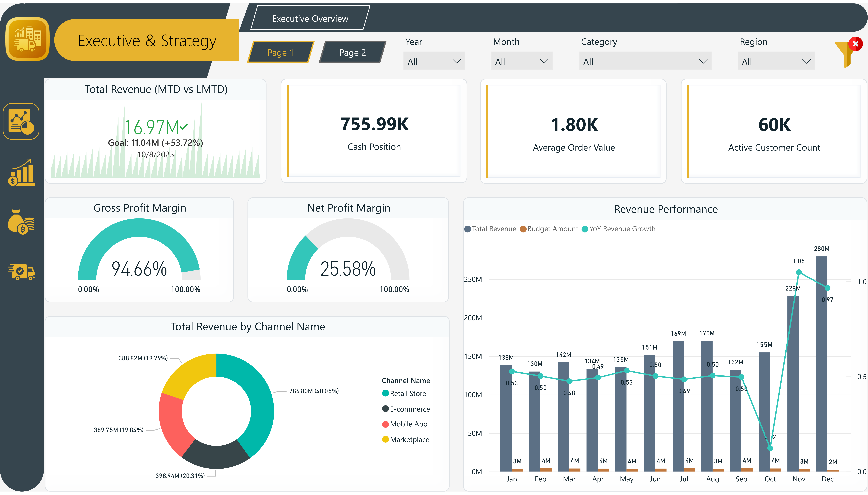The image size is (868, 495).
Task: Open the analytics overview sidebar icon
Action: pos(21,121)
